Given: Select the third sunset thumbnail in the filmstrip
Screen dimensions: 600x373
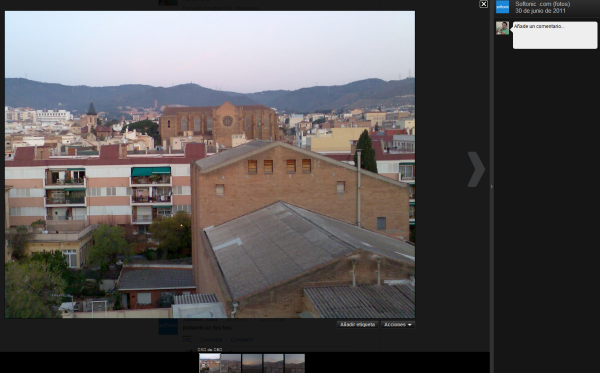Looking at the screenshot, I should tap(252, 363).
